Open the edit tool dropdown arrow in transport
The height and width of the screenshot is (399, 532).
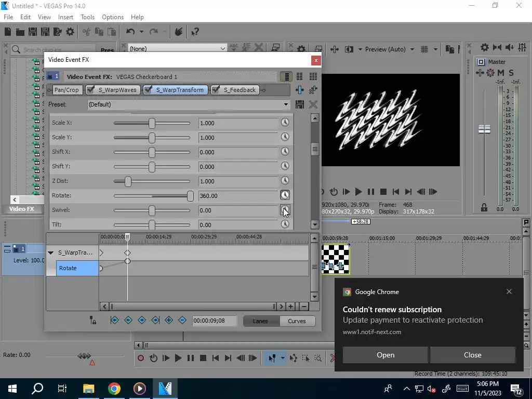click(x=282, y=358)
